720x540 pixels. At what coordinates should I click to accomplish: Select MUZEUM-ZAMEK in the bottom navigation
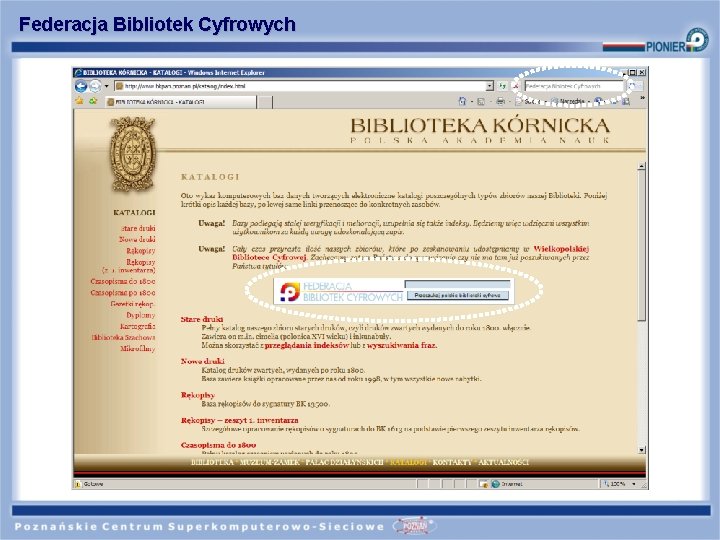(270, 462)
